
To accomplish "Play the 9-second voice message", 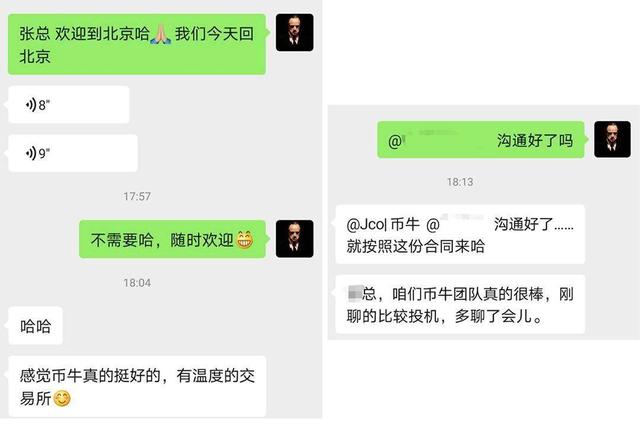I will [x=73, y=153].
